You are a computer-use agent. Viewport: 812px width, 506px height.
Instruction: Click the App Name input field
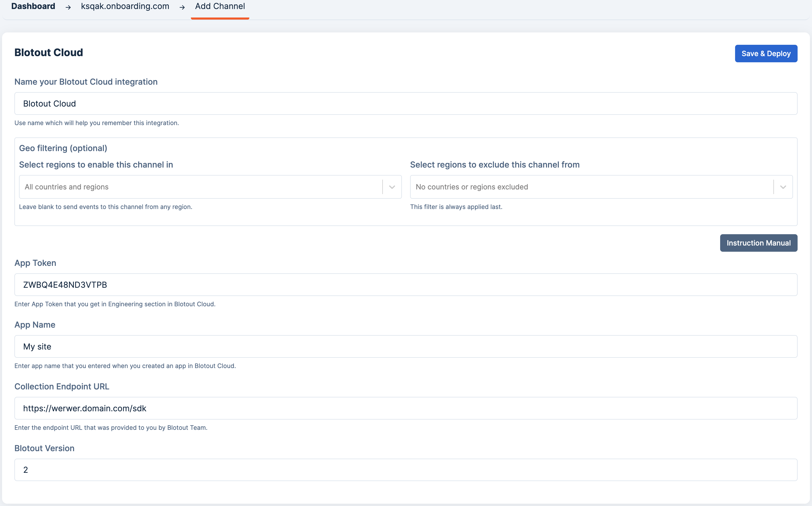[x=405, y=347]
